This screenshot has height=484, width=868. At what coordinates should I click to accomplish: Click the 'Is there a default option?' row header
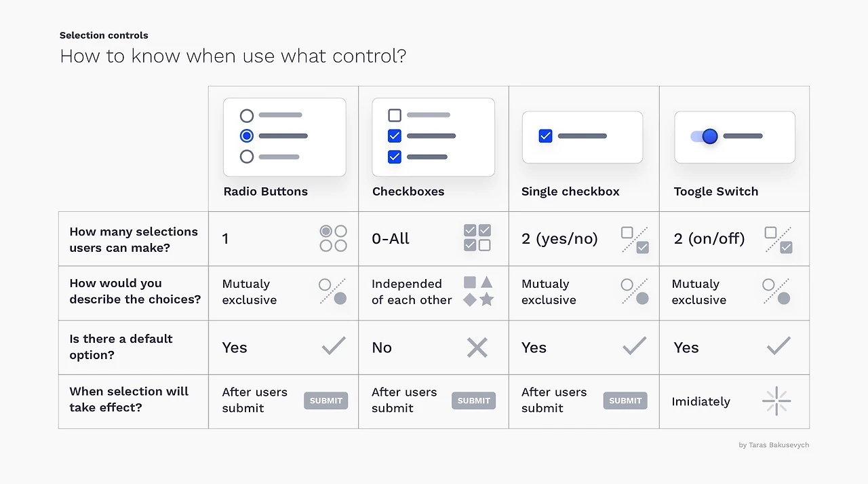click(121, 347)
